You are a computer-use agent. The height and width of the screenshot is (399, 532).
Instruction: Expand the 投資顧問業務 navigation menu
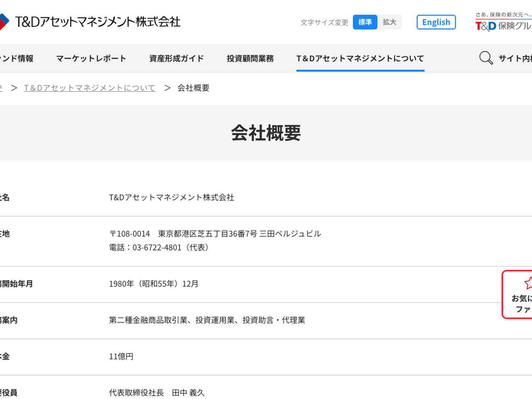pos(250,58)
